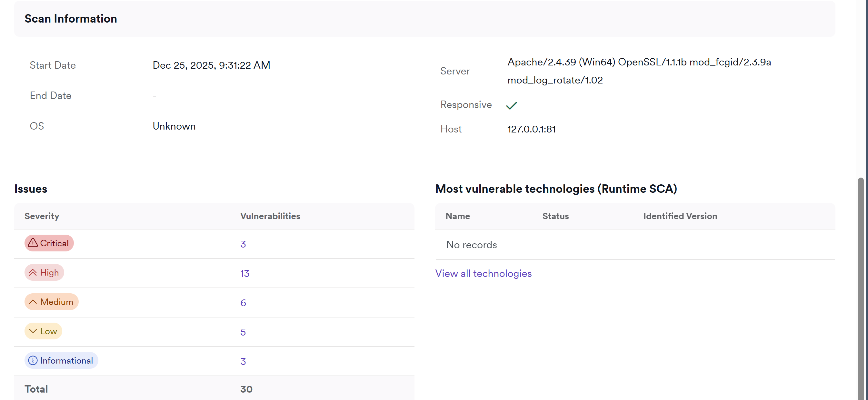This screenshot has height=400, width=868.
Task: Click the Status column header
Action: pyautogui.click(x=555, y=216)
